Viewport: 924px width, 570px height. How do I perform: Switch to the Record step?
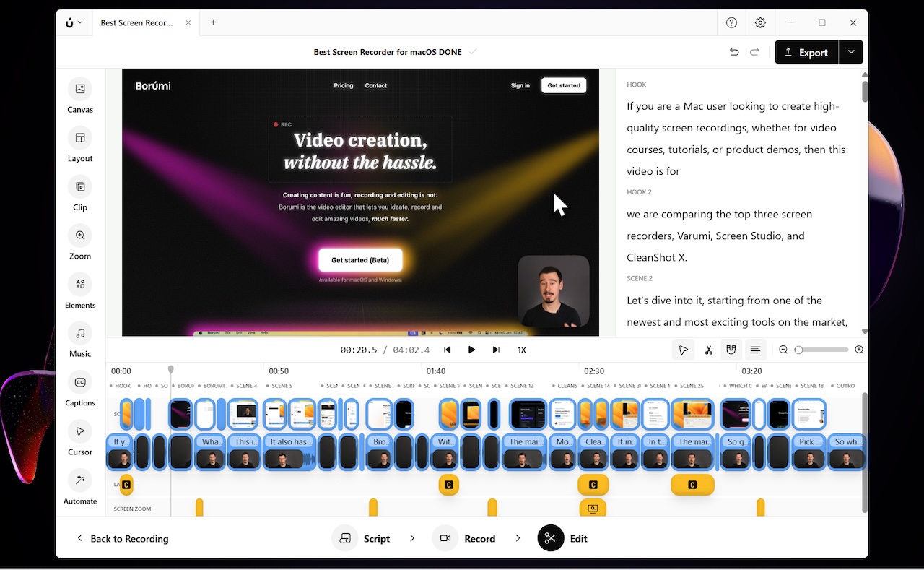tap(463, 538)
